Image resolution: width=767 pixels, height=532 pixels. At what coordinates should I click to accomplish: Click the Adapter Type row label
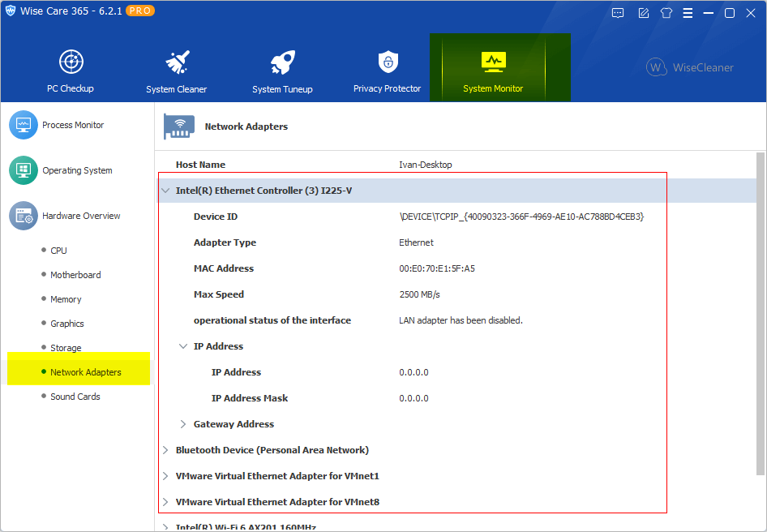[x=225, y=242]
